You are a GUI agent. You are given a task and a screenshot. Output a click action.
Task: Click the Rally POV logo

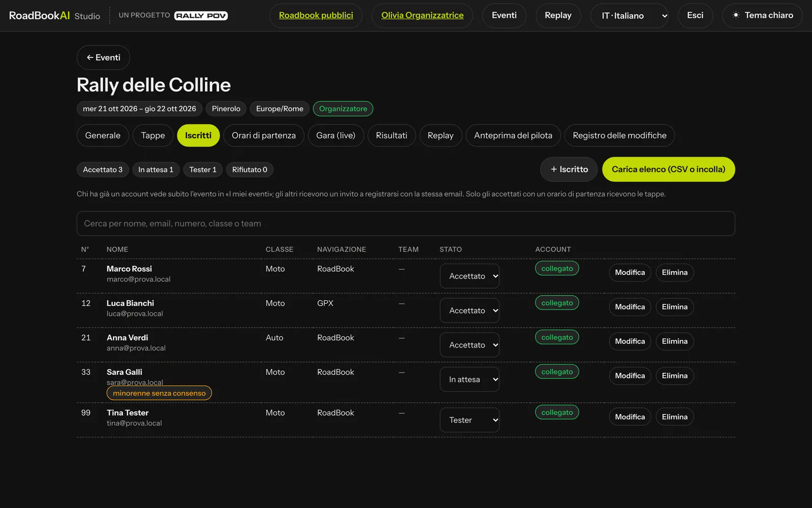[201, 16]
